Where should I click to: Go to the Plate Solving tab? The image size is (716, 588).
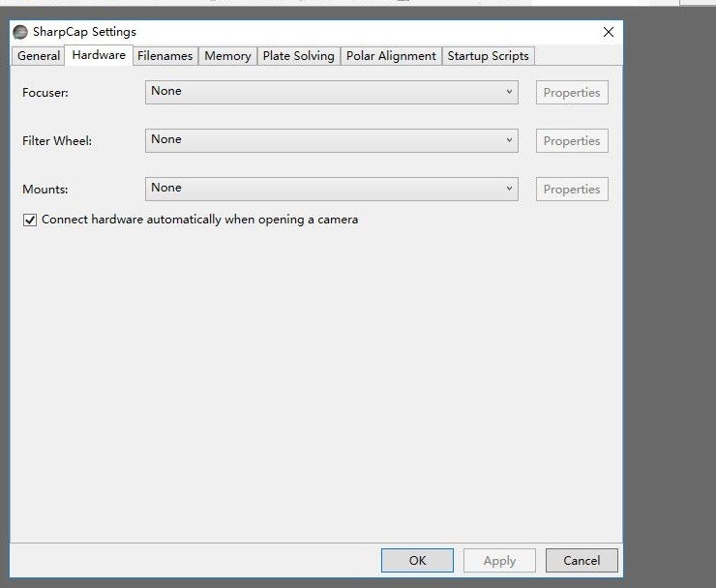click(299, 56)
